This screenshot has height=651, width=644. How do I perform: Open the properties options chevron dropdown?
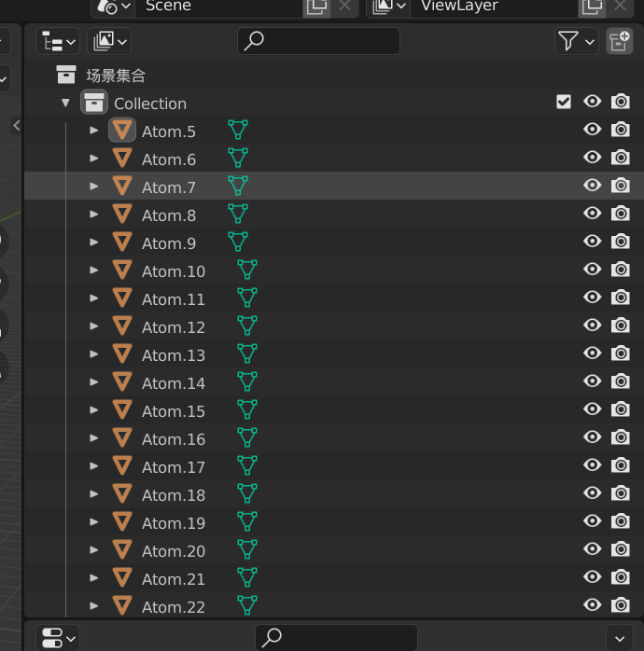620,638
